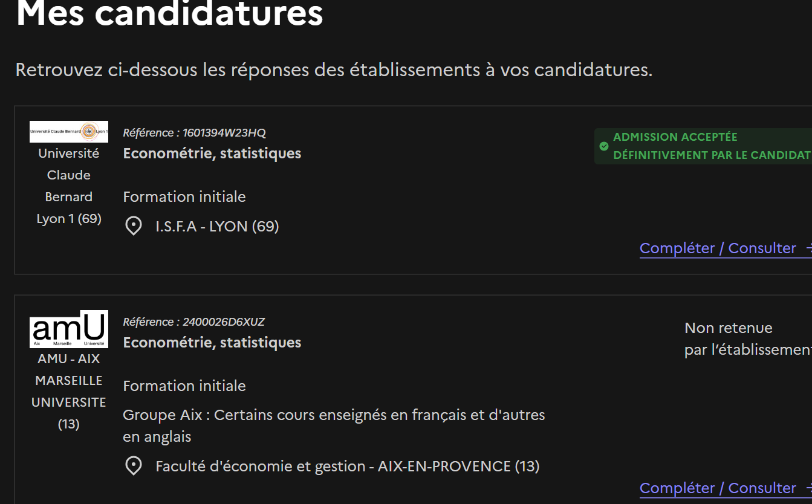The width and height of the screenshot is (812, 504).
Task: Click the green checkmark in the admission badge
Action: [603, 146]
